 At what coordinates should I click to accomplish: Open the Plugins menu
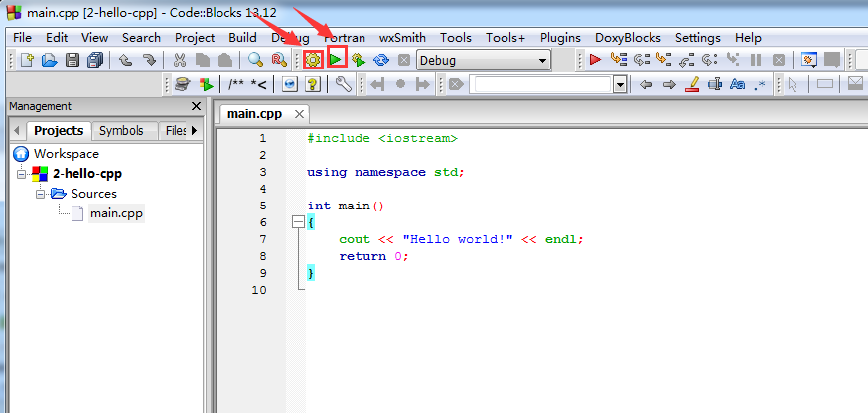560,38
